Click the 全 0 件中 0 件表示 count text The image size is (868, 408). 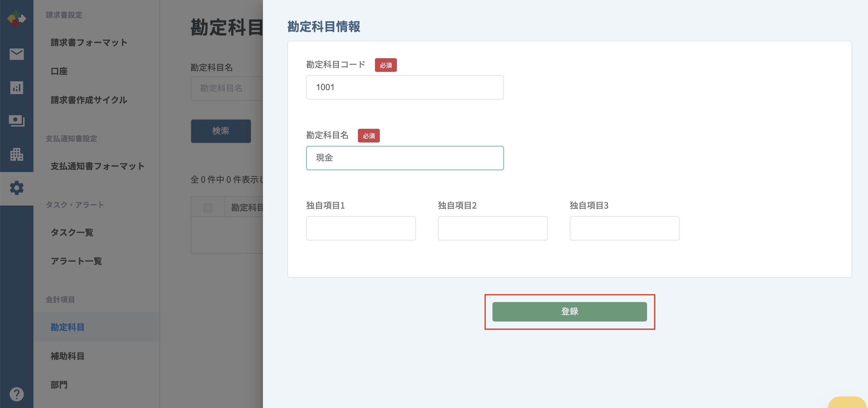click(x=227, y=179)
